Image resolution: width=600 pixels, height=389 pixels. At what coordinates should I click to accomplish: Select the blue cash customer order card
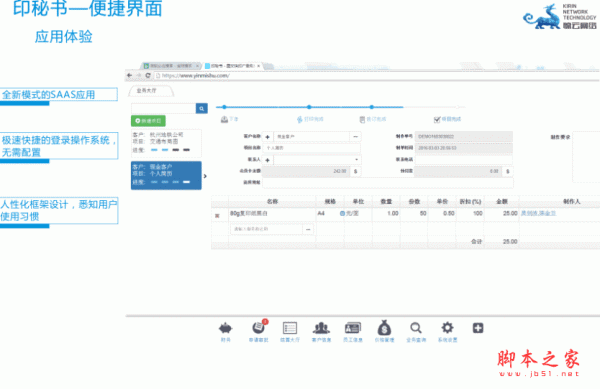[x=166, y=176]
